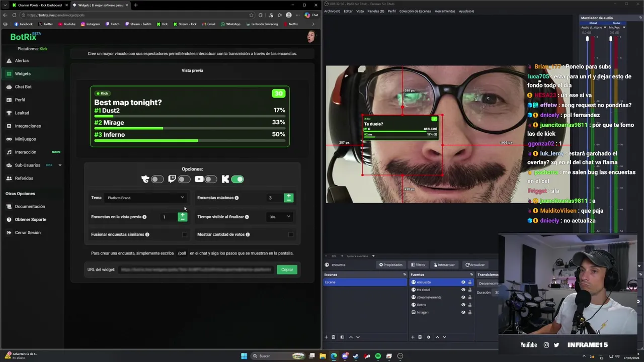Click Actualizar button in OBS
This screenshot has width=644, height=362.
pos(475,264)
